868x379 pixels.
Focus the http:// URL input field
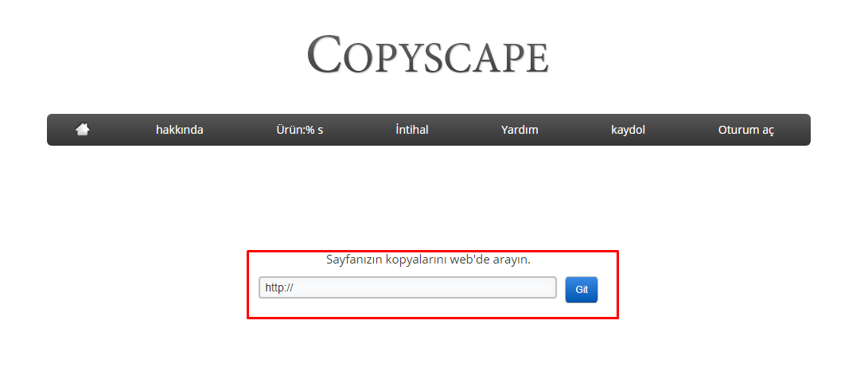[407, 287]
